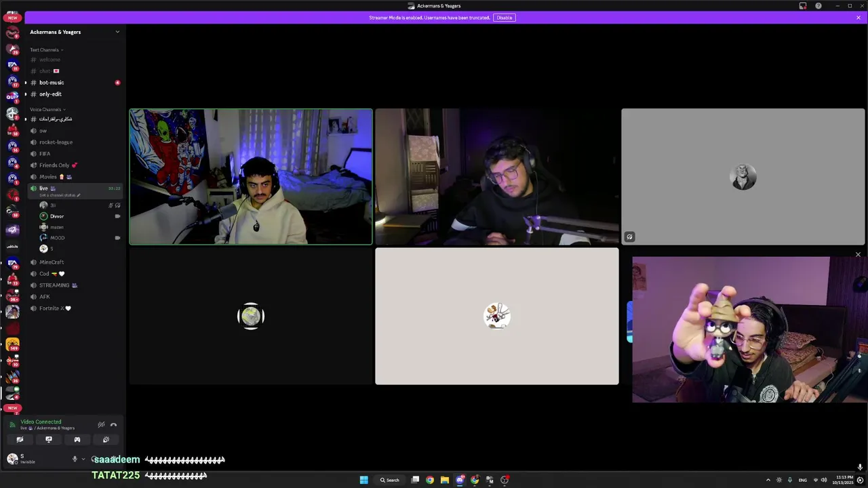Open the microphone input options chevron
Image resolution: width=868 pixels, height=488 pixels.
(83, 459)
